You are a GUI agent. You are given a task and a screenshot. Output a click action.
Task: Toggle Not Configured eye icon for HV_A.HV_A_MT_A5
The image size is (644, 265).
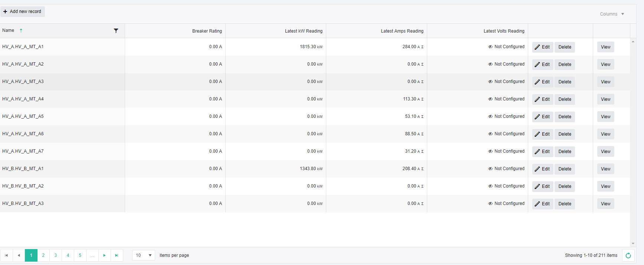click(x=490, y=116)
